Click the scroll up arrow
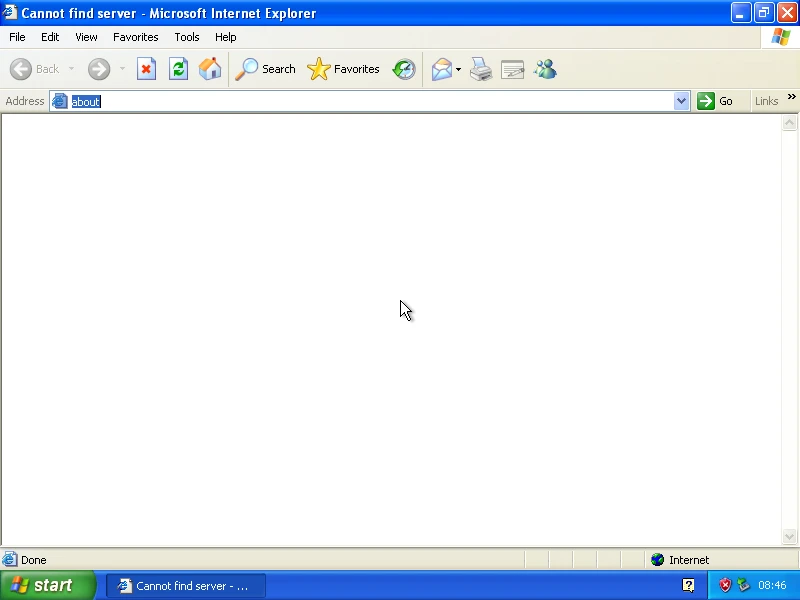The width and height of the screenshot is (800, 600). pos(789,122)
